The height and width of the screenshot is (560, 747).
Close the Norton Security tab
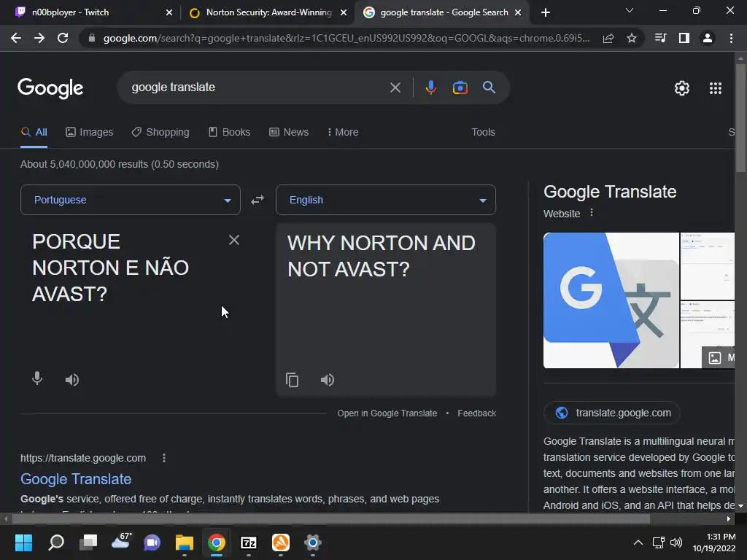pyautogui.click(x=344, y=13)
